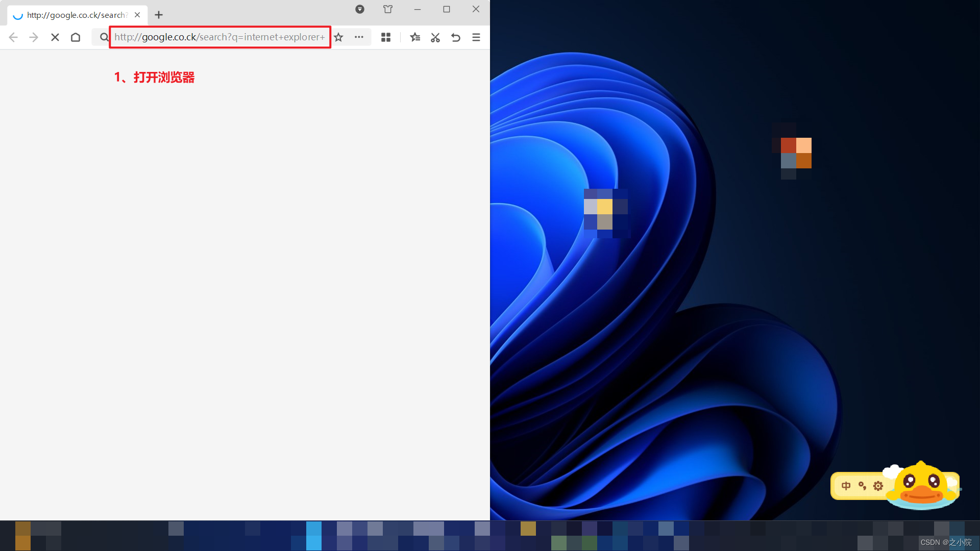Click the back navigation arrow
The height and width of the screenshot is (551, 980).
point(13,37)
